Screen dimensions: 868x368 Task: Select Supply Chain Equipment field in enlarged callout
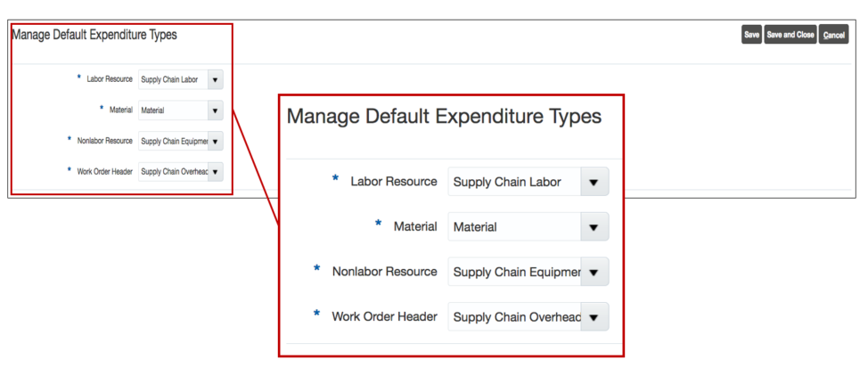(513, 272)
